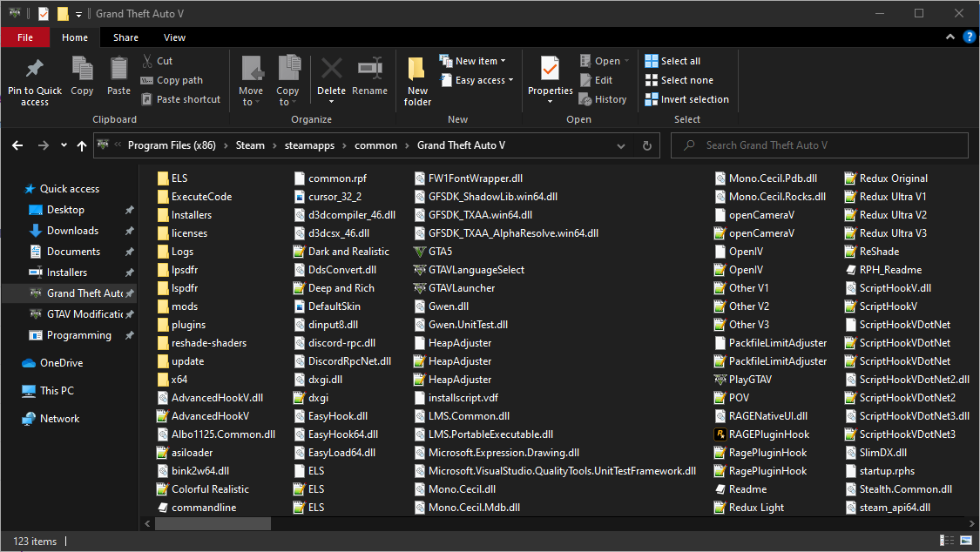Select the RAGEPluginHook executable icon
980x552 pixels.
(x=721, y=434)
